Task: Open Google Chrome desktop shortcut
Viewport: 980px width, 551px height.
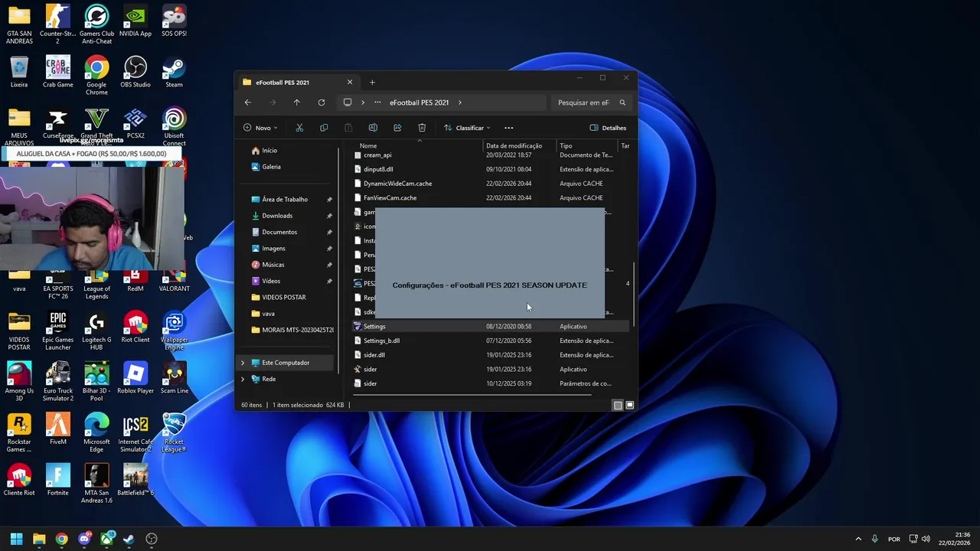Action: tap(96, 76)
